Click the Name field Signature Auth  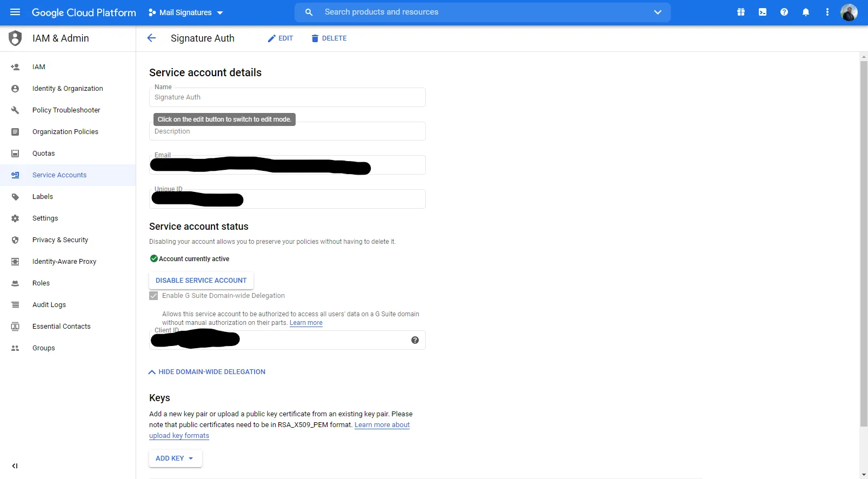[288, 97]
